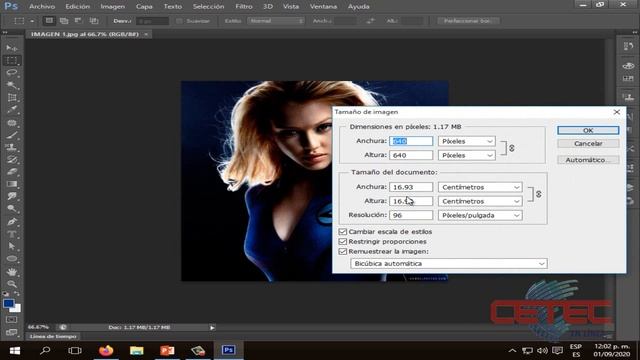Select the Eraser tool
This screenshot has height=360, width=640.
click(x=11, y=171)
